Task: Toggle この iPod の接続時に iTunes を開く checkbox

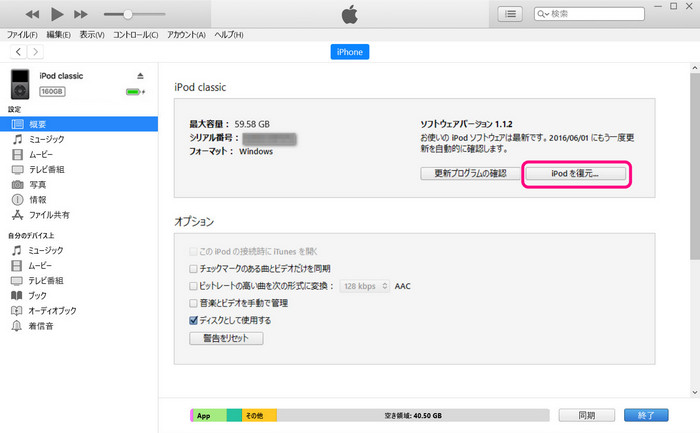Action: coord(193,252)
